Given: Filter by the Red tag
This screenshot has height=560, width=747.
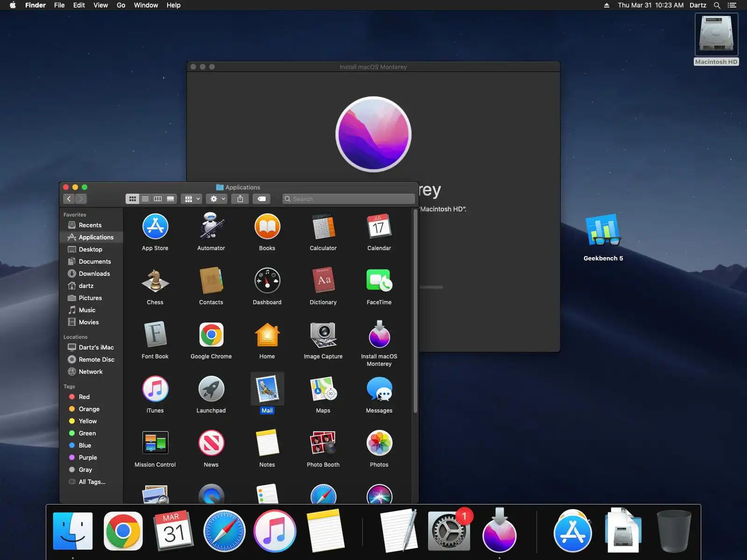Looking at the screenshot, I should [x=92, y=397].
